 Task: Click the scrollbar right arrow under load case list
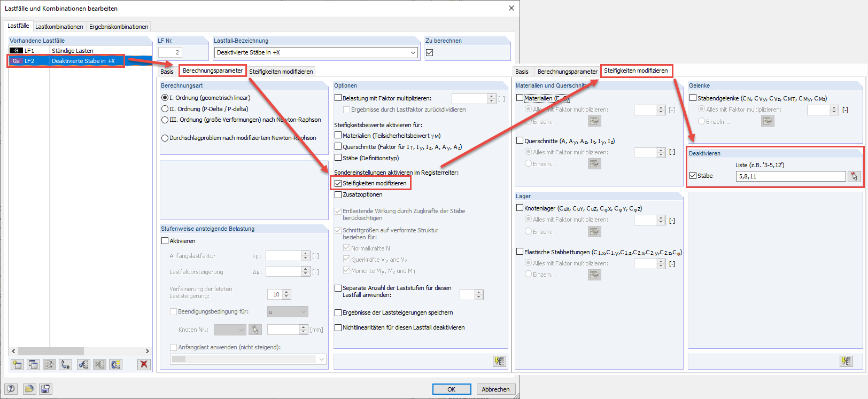click(148, 351)
